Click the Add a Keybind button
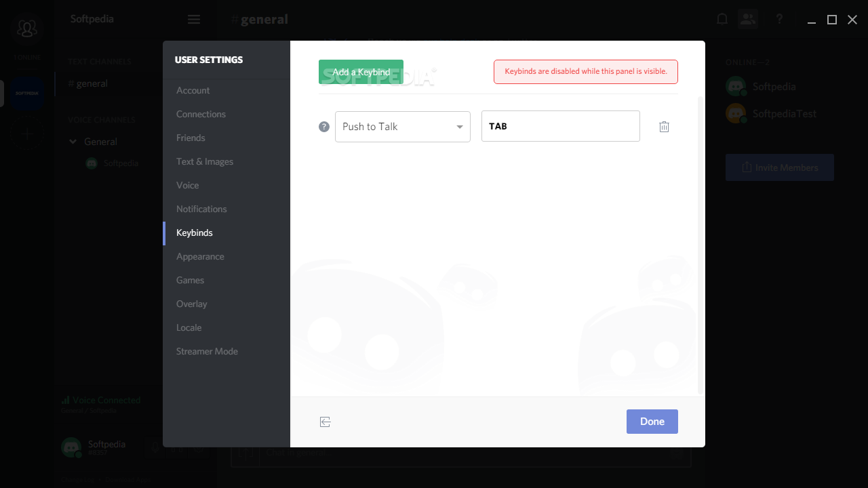The width and height of the screenshot is (868, 488). click(x=361, y=72)
